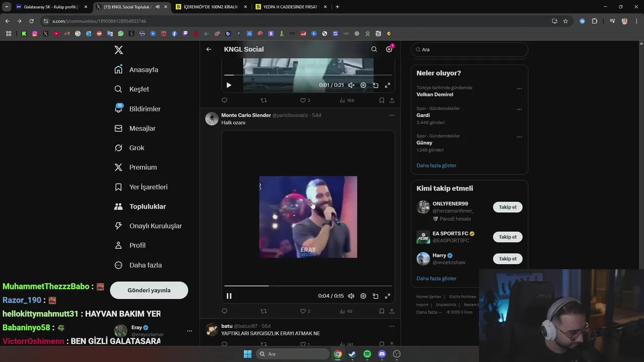Open Bildirimler notifications page
Viewport: 644px width, 362px height.
(137, 109)
